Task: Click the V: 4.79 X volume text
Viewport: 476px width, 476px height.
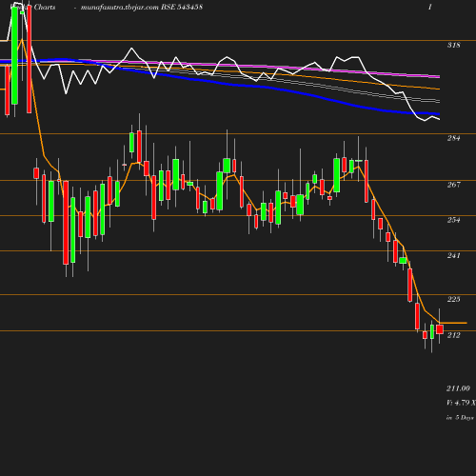Action: tap(461, 403)
